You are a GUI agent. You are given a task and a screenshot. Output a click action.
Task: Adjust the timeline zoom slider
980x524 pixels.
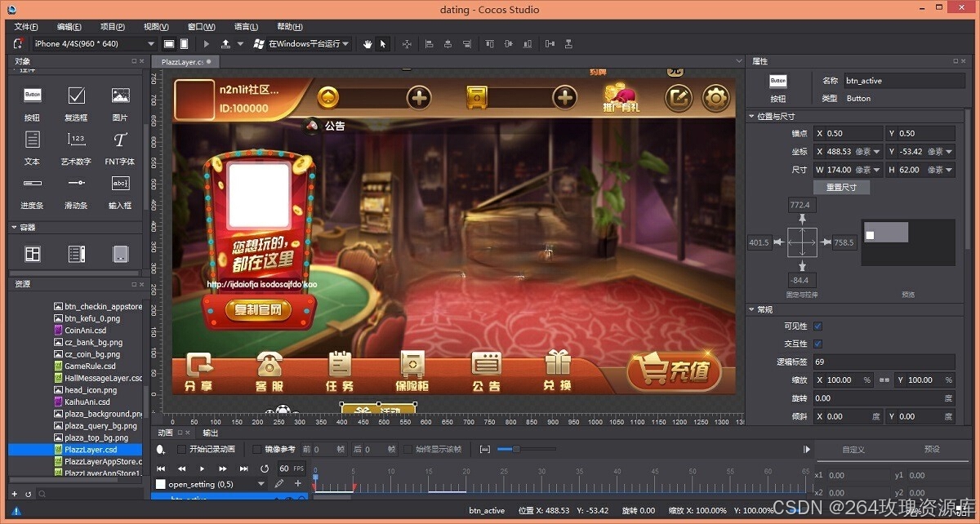pyautogui.click(x=516, y=449)
